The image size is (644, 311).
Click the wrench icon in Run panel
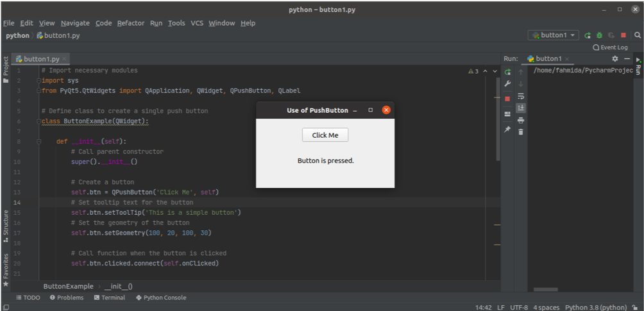click(x=507, y=84)
